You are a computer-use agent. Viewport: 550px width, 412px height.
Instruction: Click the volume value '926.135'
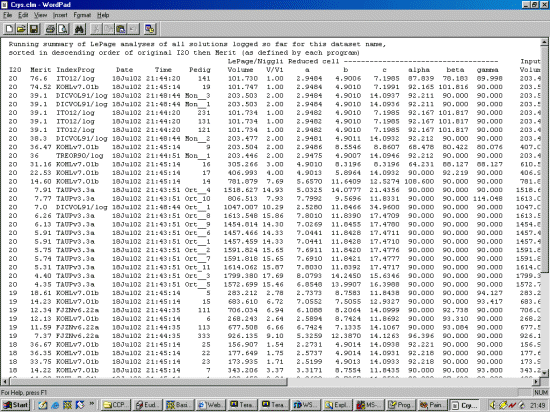coord(242,336)
